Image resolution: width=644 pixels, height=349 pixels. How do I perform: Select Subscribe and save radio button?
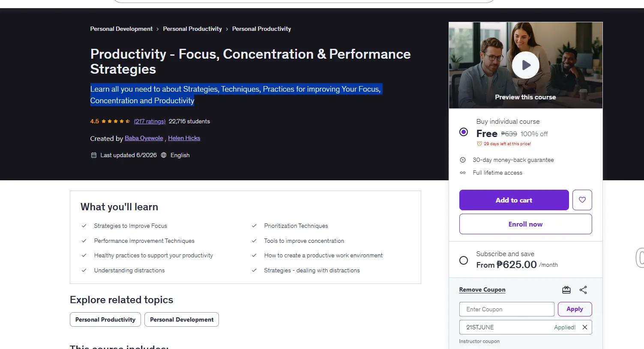point(464,260)
